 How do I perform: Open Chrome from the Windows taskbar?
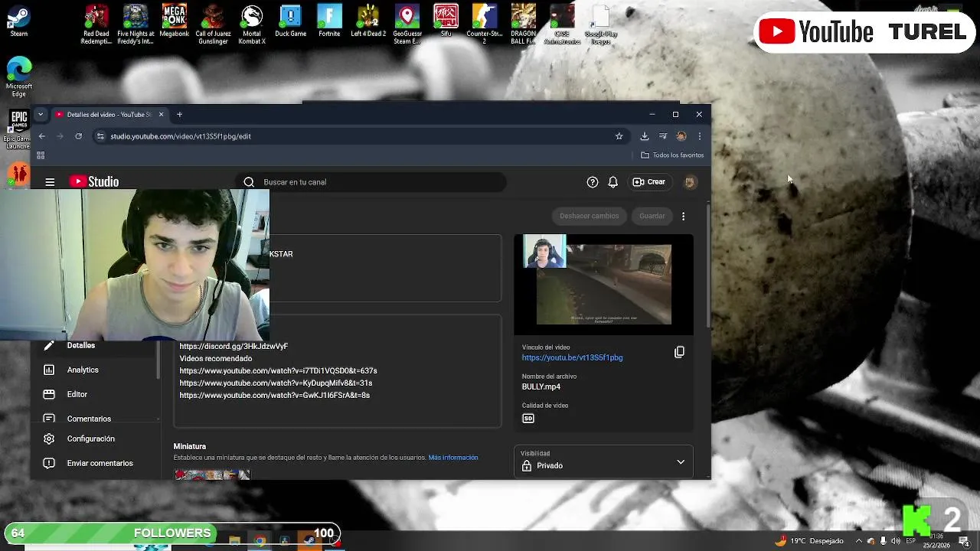(x=260, y=540)
